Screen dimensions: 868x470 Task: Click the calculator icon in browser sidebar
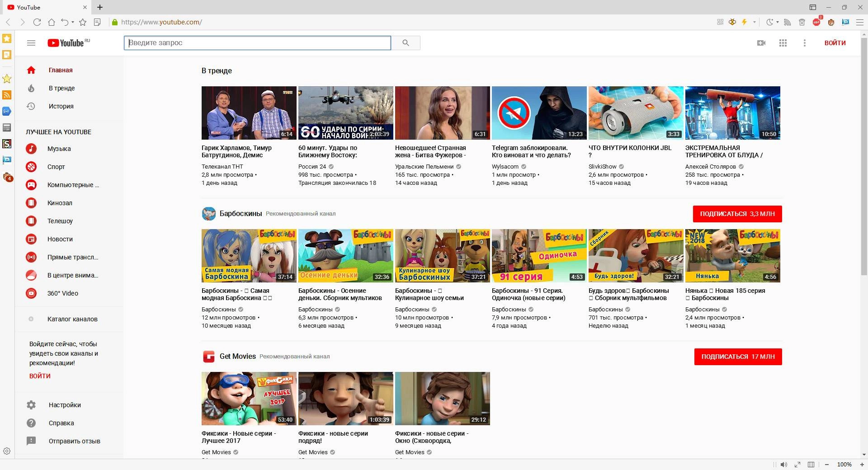(x=7, y=127)
